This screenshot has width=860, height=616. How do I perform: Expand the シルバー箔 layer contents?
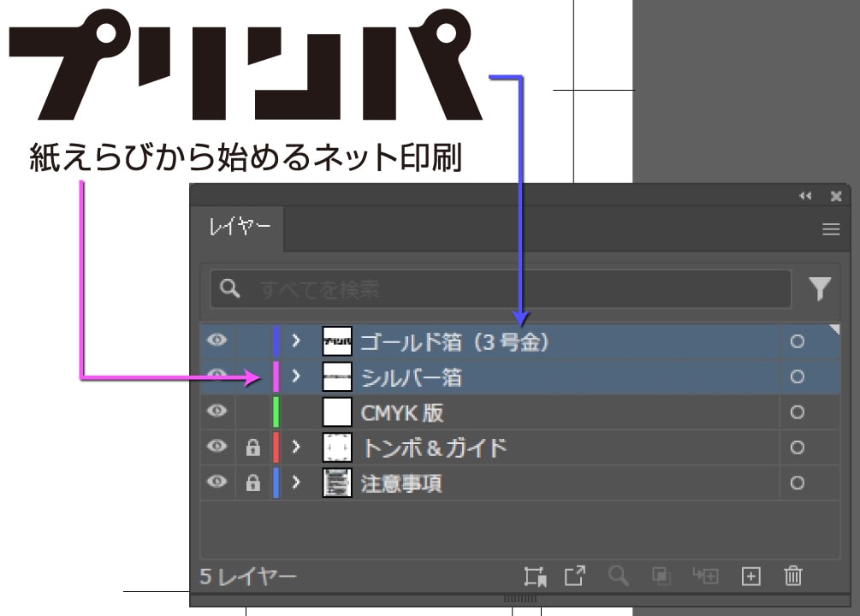(x=296, y=376)
